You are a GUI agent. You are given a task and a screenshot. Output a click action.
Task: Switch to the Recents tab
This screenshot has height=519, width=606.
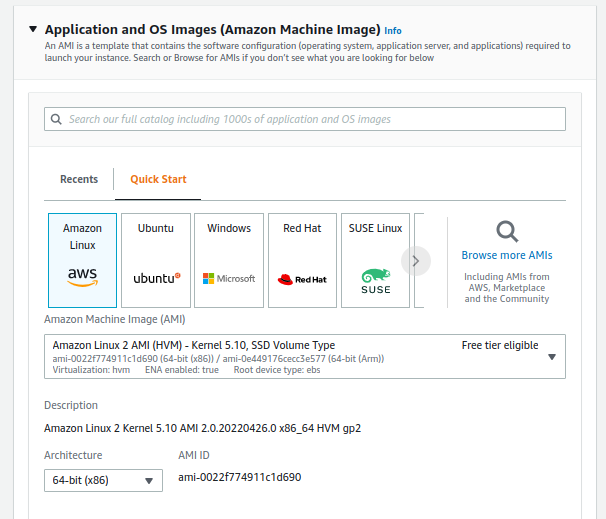(x=79, y=179)
